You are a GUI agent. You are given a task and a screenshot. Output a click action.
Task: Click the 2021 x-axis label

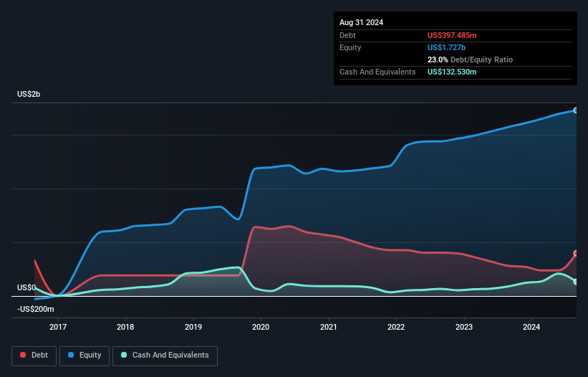coord(329,327)
